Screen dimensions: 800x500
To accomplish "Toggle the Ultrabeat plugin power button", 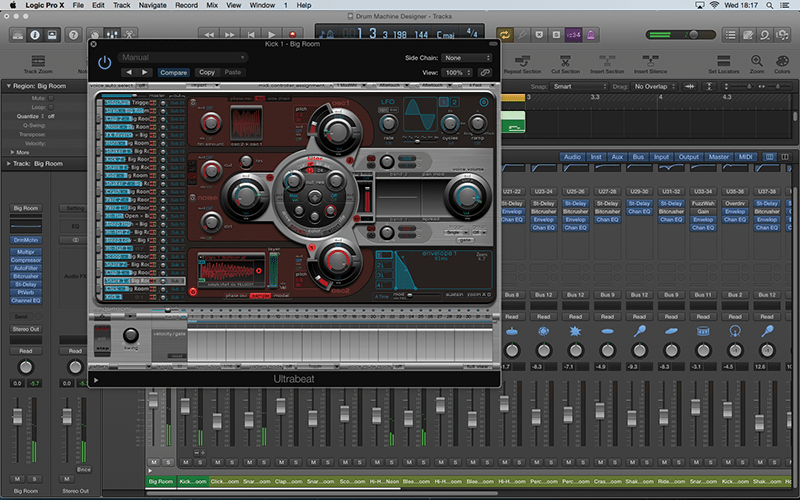I will 105,63.
